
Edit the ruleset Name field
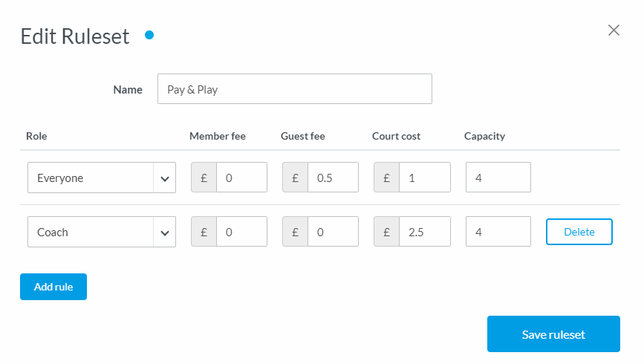[294, 89]
